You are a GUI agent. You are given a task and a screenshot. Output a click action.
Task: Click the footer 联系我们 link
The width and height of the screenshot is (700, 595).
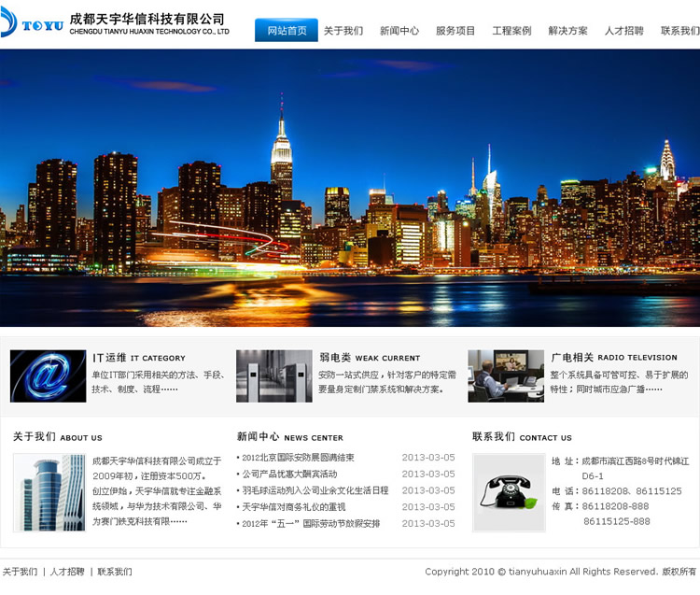click(x=115, y=572)
